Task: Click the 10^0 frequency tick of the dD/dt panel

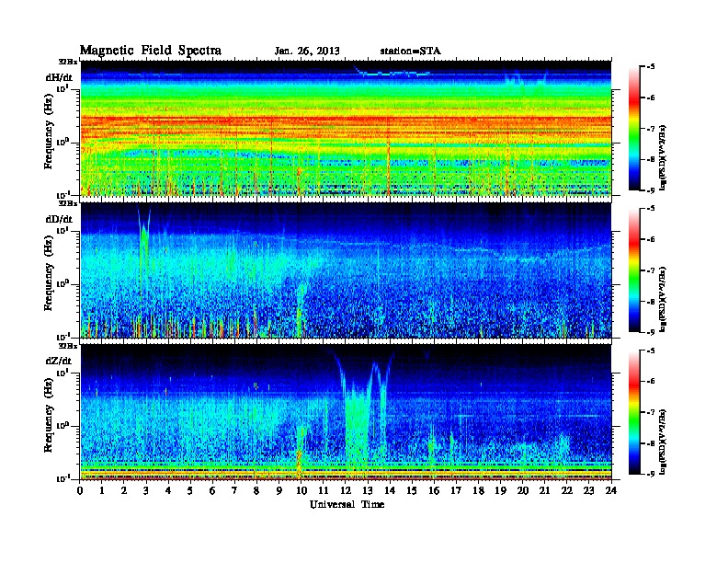Action: pos(63,284)
